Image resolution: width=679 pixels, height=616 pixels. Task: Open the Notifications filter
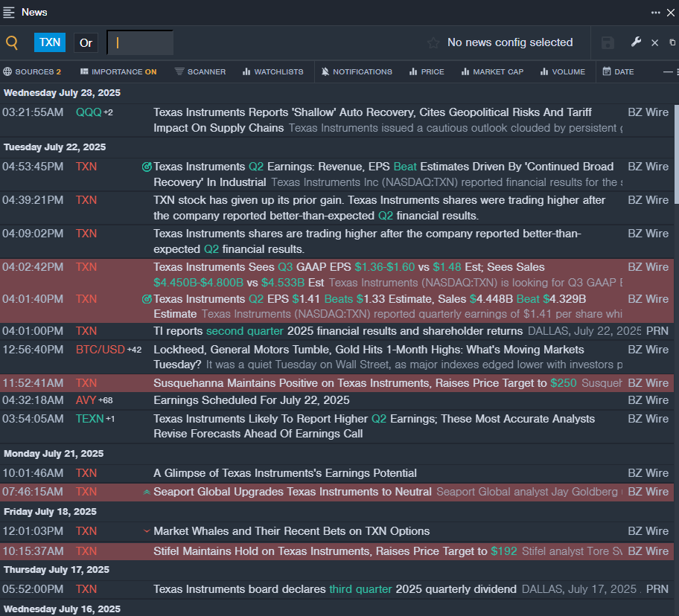point(357,72)
